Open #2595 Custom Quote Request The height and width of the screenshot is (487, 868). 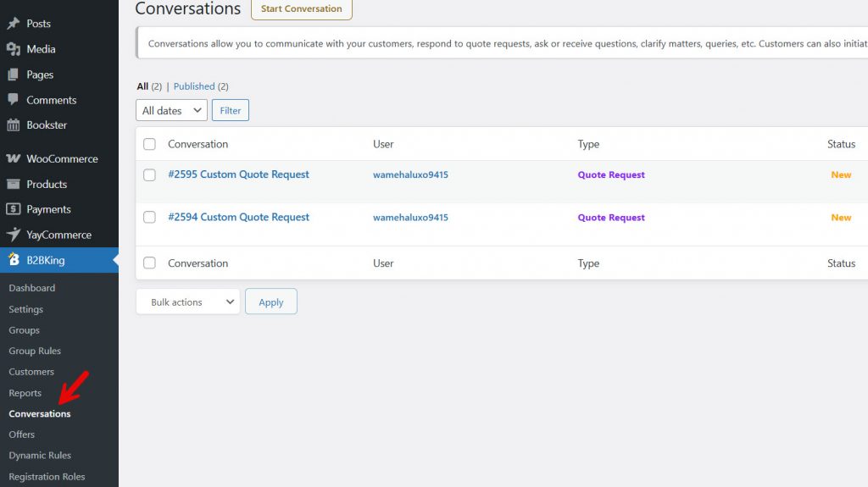point(238,174)
